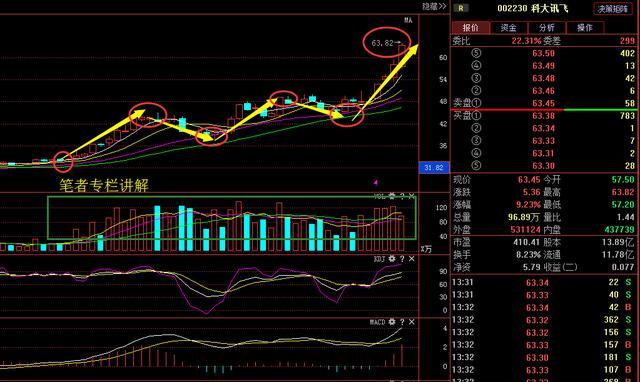This screenshot has width=640, height=382.
Task: Select 内盘 value 437739
Action: point(620,230)
